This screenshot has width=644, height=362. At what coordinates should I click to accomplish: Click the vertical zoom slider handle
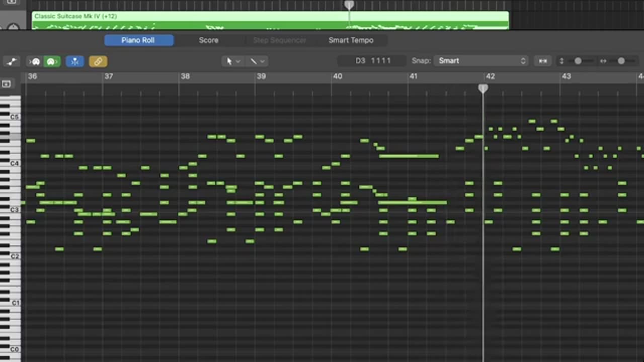point(578,61)
